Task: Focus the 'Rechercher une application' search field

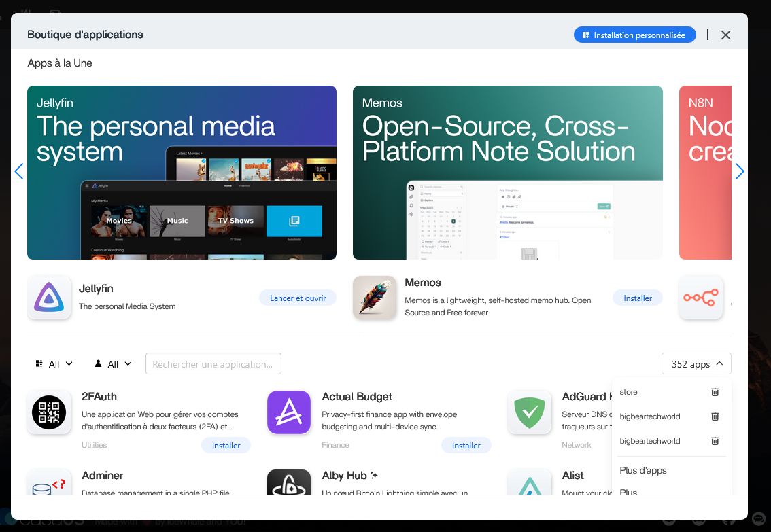Action: (213, 364)
